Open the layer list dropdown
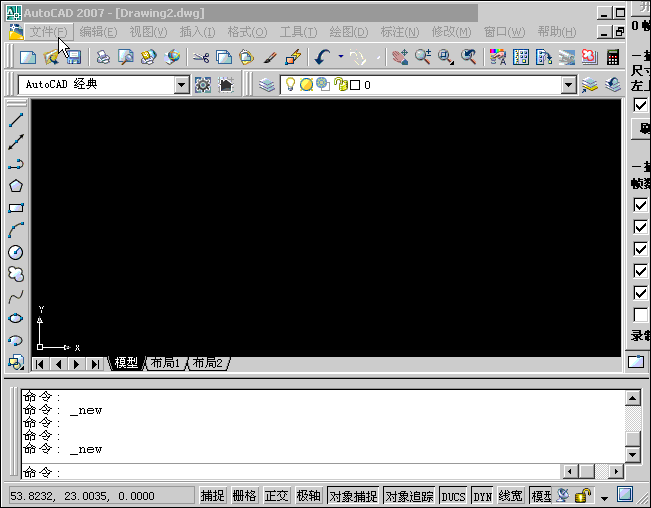651x508 pixels. tap(568, 85)
